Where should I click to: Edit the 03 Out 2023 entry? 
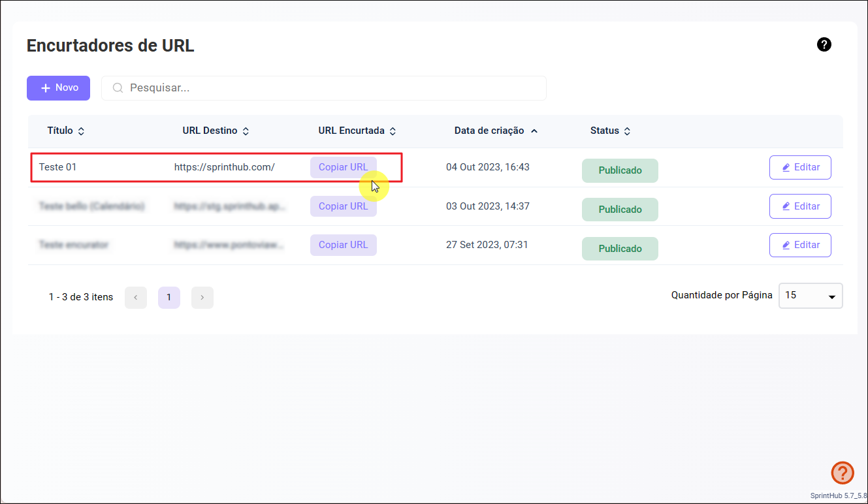(800, 206)
